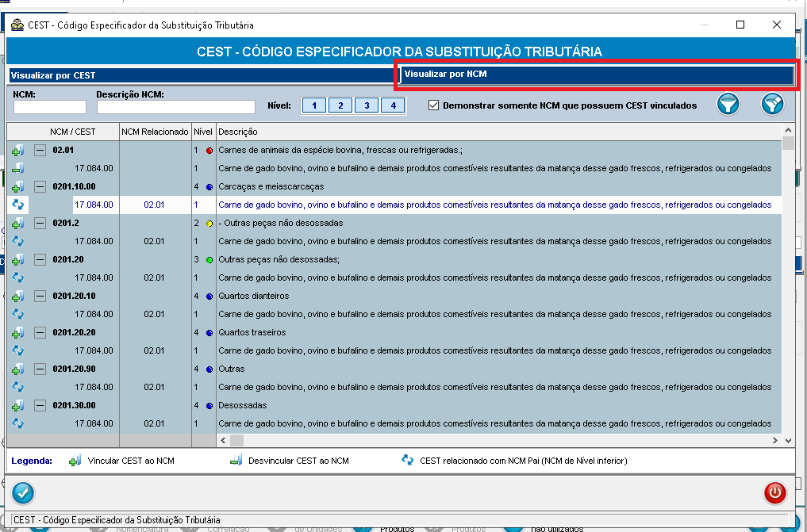Image resolution: width=807 pixels, height=532 pixels.
Task: Click the link-CEST icon for NCM 0201.10.00
Action: (18, 187)
